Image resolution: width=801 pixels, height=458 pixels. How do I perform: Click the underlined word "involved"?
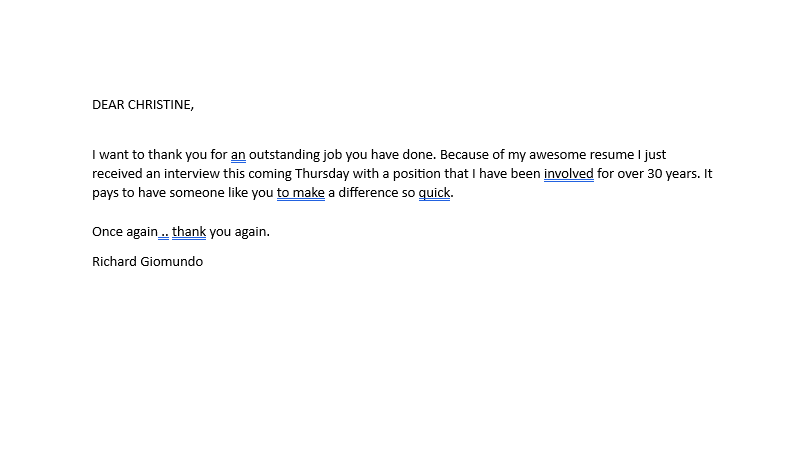pos(568,174)
